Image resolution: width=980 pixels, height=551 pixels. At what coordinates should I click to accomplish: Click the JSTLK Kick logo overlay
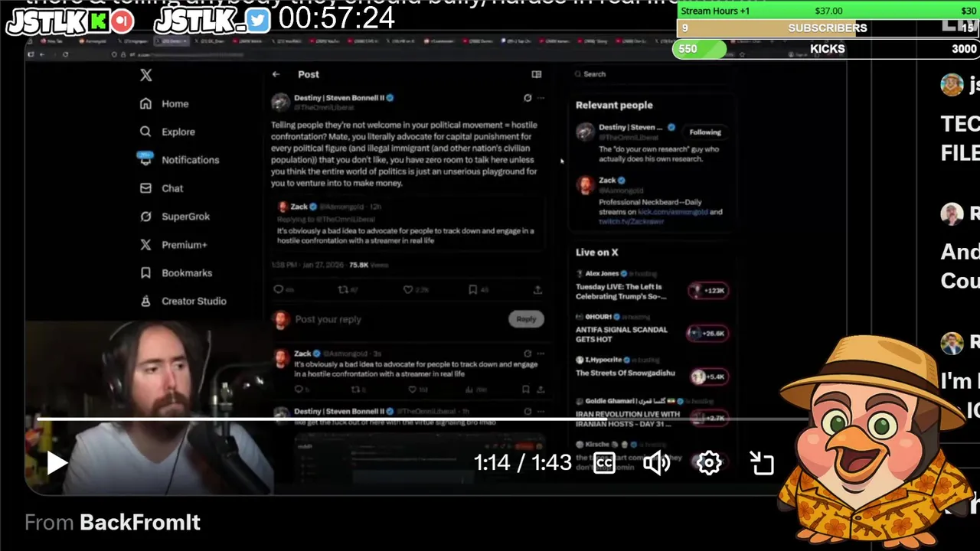coord(70,21)
